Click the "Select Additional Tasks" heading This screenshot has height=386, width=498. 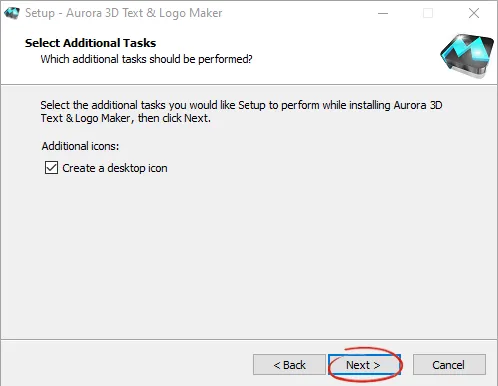[90, 43]
